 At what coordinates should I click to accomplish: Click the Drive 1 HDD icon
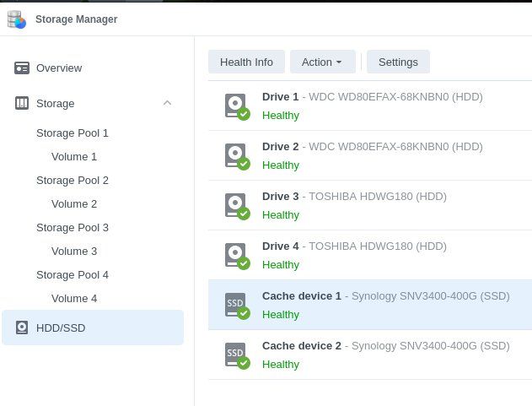tap(237, 106)
